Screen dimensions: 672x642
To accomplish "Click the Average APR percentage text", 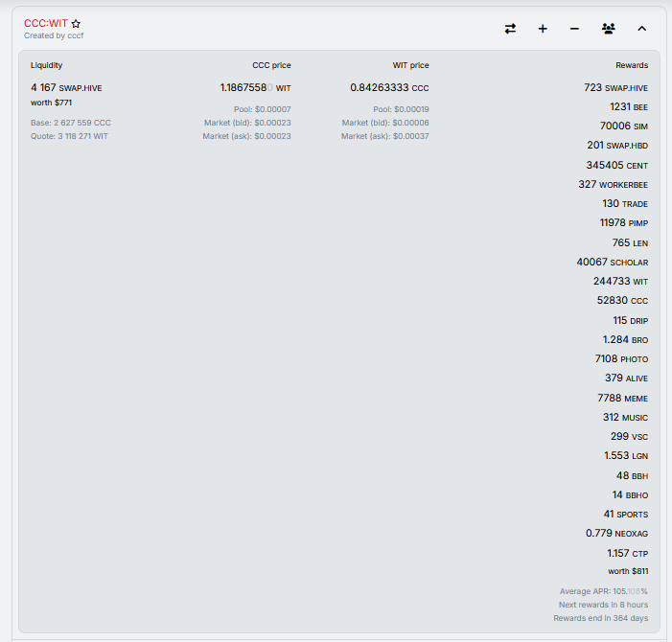I will point(603,591).
